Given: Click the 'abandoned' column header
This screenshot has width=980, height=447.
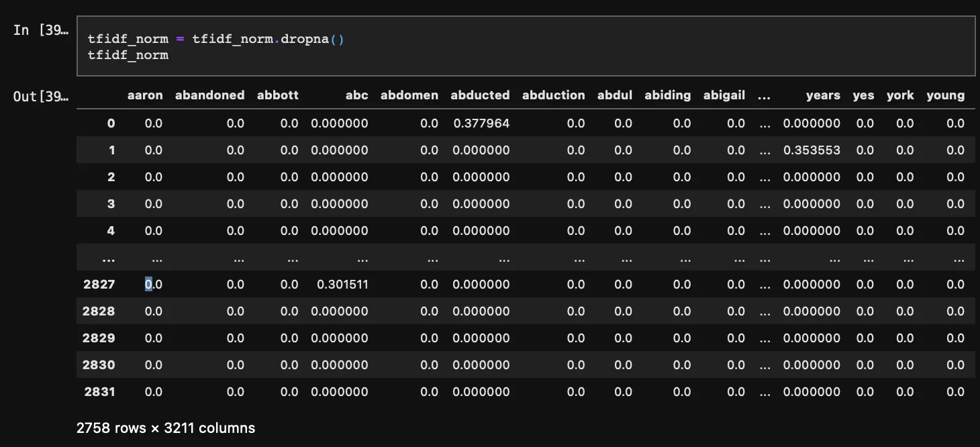Looking at the screenshot, I should pos(209,95).
